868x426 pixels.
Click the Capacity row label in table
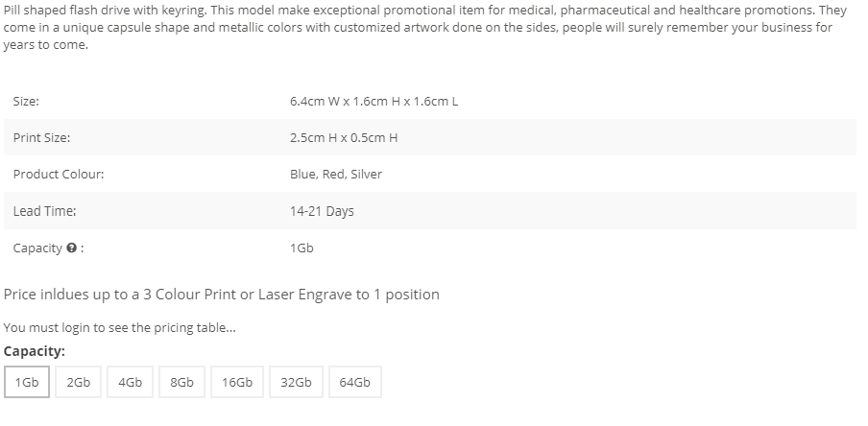[37, 248]
